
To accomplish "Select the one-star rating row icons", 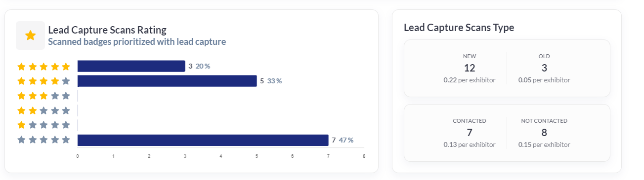I will (43, 125).
